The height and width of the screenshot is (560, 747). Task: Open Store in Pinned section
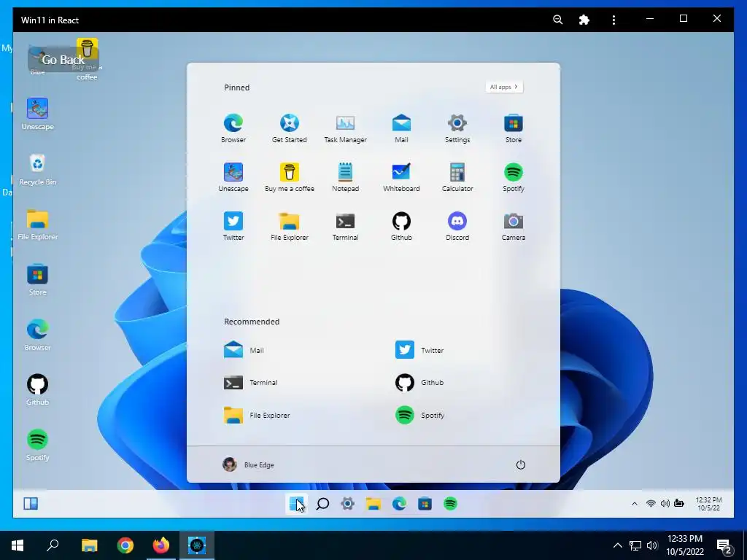click(513, 128)
